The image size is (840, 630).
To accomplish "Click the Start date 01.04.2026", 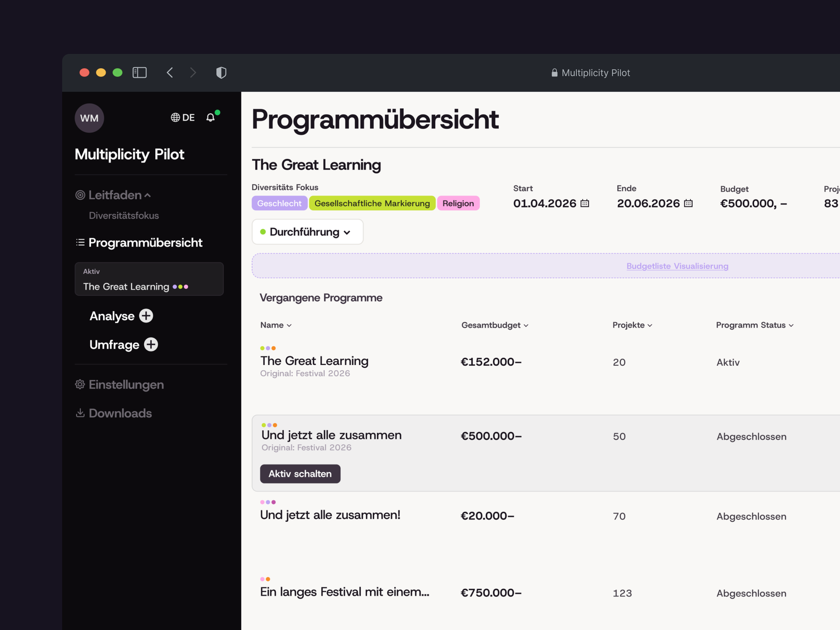I will click(545, 203).
